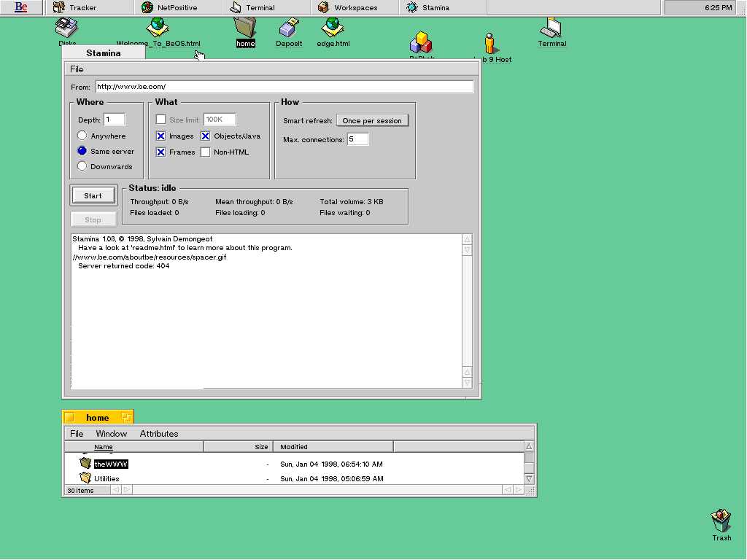Select edge.html desktop icon
Image resolution: width=747 pixels, height=560 pixels.
click(333, 32)
